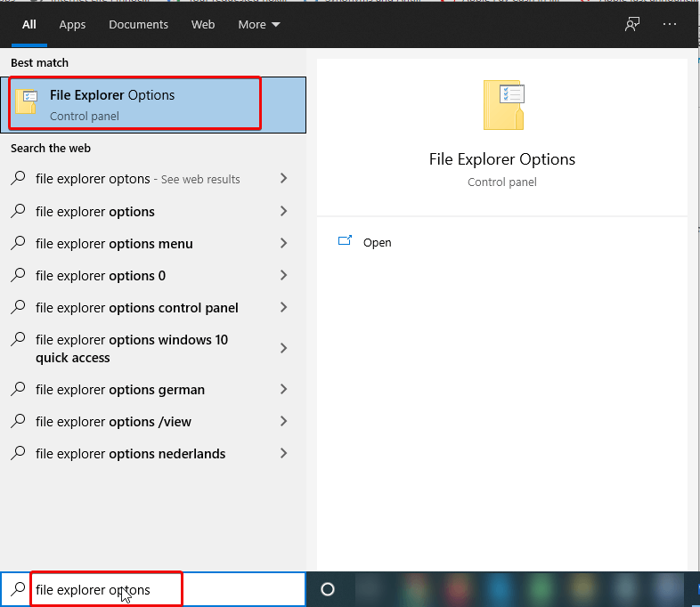
Task: Expand chevron beside 'file explorer options german'
Action: 283,389
